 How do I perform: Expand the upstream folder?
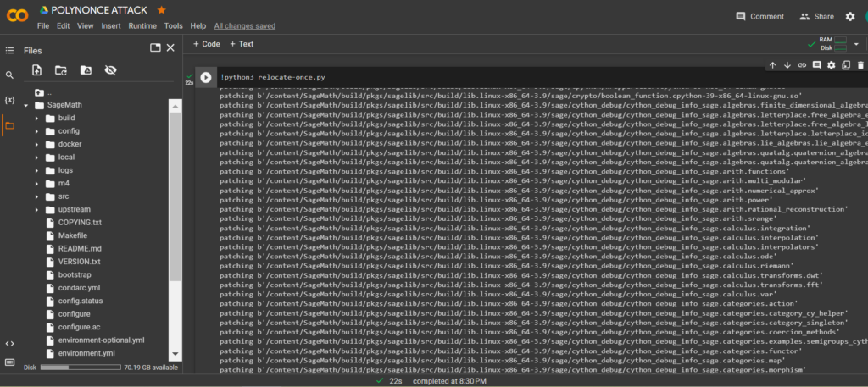tap(36, 209)
